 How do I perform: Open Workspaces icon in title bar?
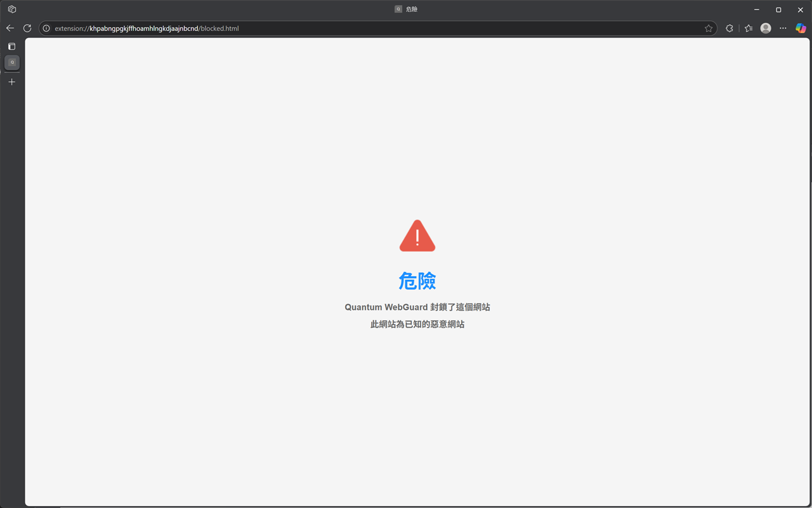(x=12, y=10)
